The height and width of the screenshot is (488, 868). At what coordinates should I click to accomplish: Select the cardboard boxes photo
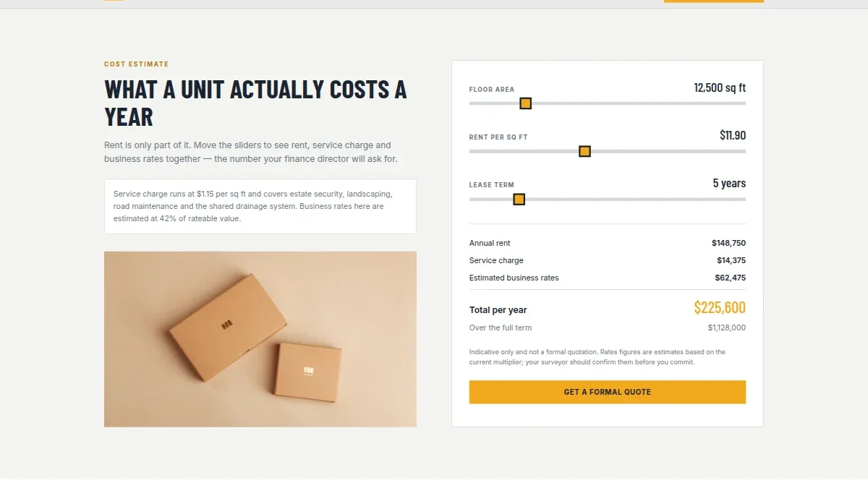[x=260, y=339]
